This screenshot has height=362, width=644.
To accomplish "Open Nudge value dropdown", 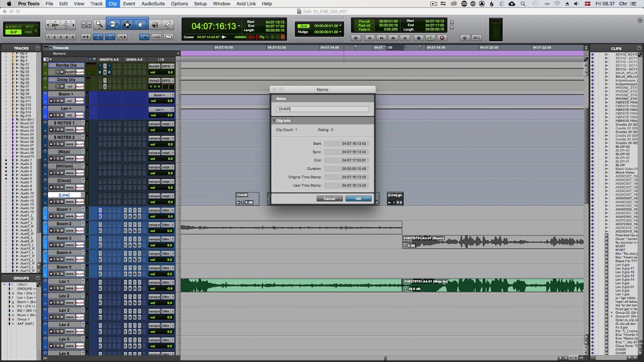I will 341,32.
